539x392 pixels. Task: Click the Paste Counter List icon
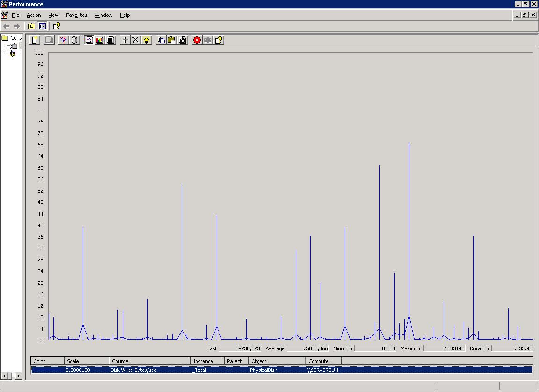point(172,40)
